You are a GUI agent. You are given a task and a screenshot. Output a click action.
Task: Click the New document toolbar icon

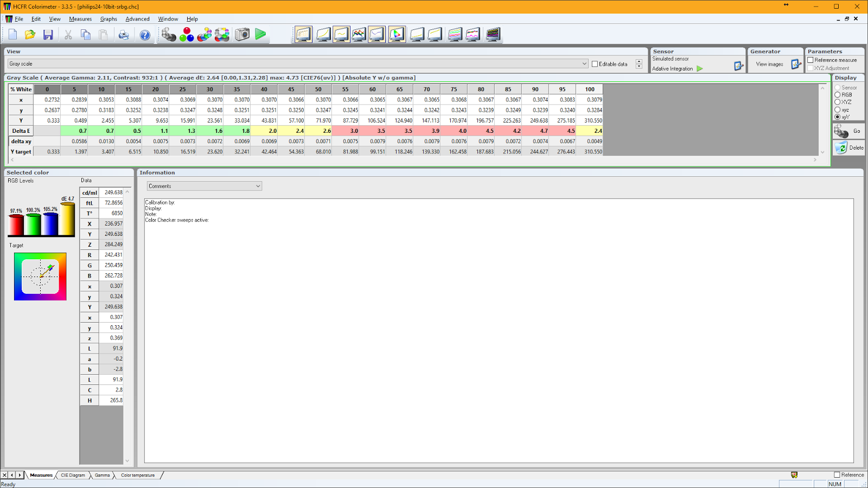(x=12, y=35)
